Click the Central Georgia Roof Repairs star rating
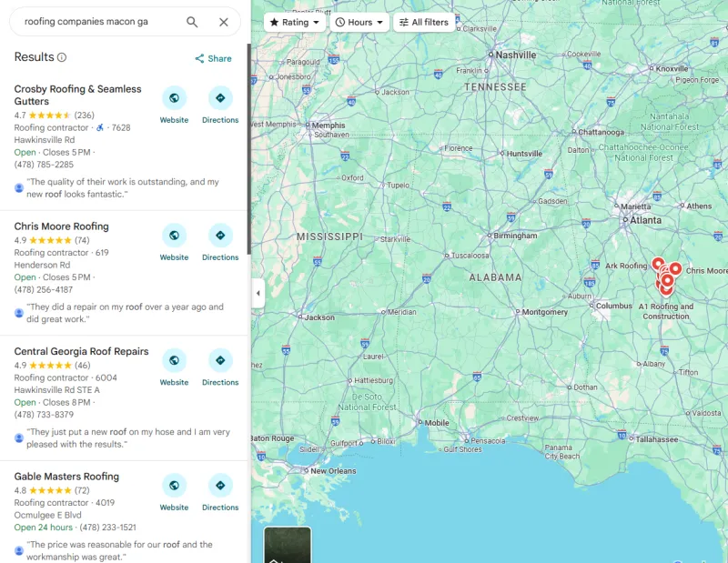This screenshot has width=728, height=563. (x=50, y=366)
